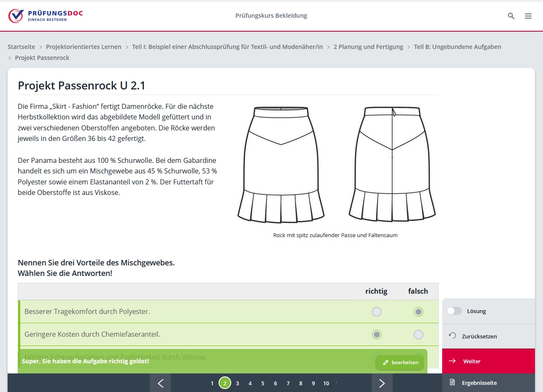Open 2 Planung und Fertigung breadcrumb
This screenshot has height=392, width=543.
click(x=368, y=47)
